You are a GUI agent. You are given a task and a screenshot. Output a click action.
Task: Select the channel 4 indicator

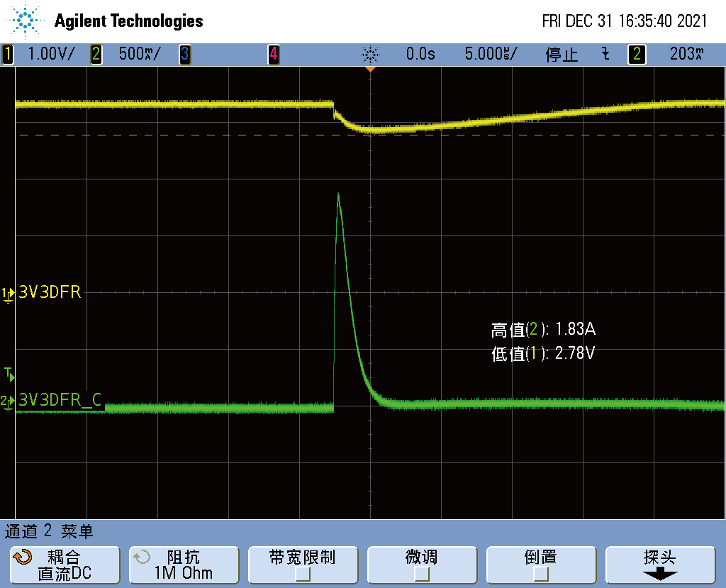pyautogui.click(x=273, y=54)
